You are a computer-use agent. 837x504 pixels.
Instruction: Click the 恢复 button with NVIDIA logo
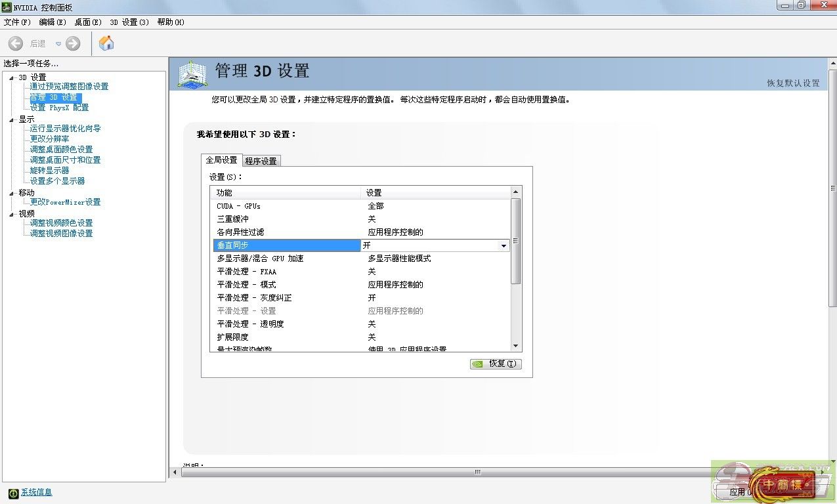click(x=496, y=364)
